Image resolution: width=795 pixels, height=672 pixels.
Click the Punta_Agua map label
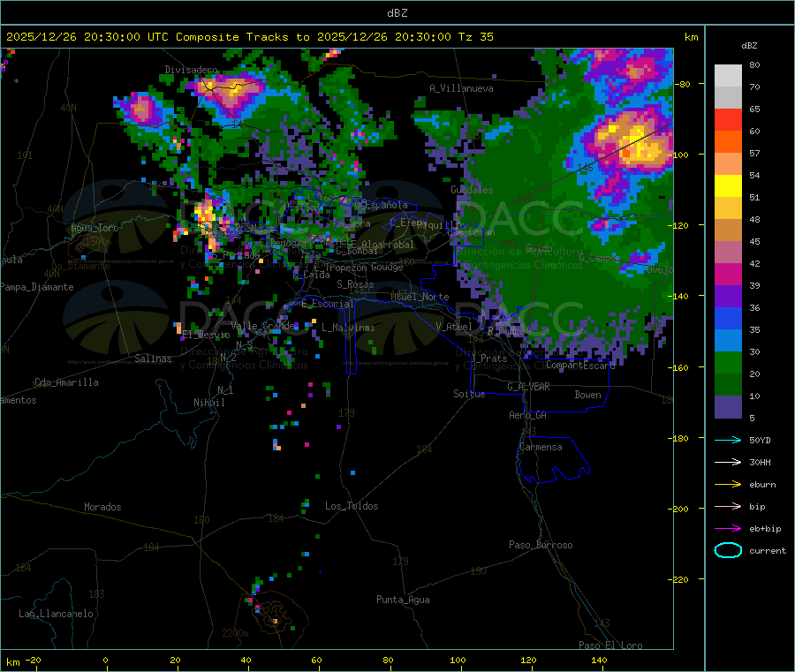[403, 600]
